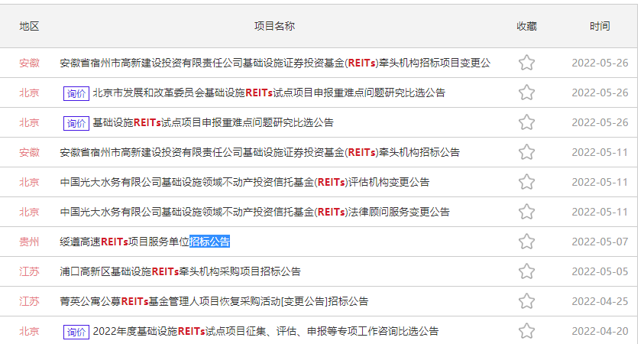
Task: Open 绥遵高速REITs项目服务单位招标公告
Action: [145, 242]
